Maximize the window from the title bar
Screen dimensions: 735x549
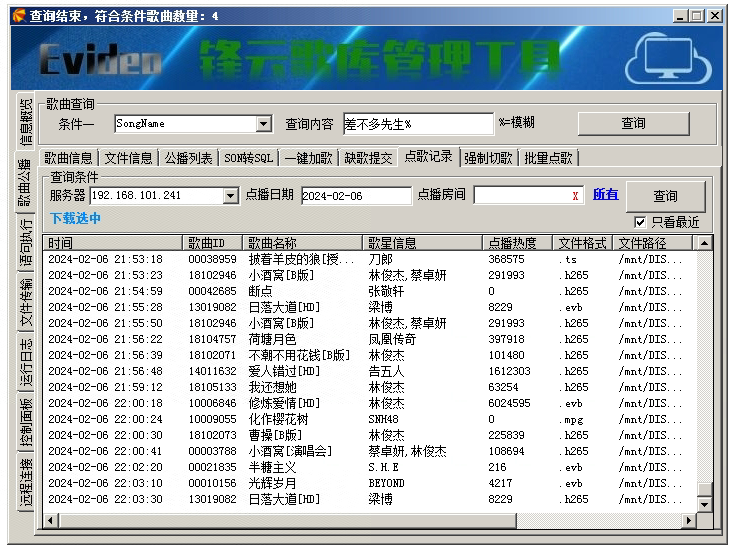pyautogui.click(x=697, y=16)
